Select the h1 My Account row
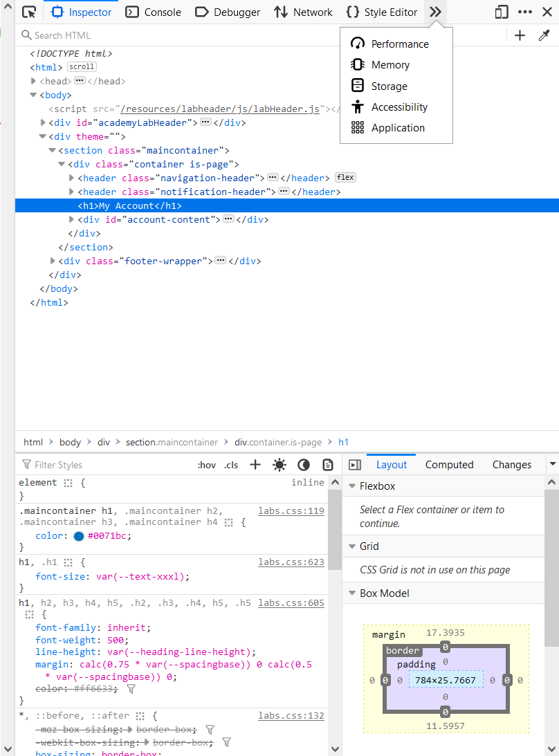 click(287, 205)
